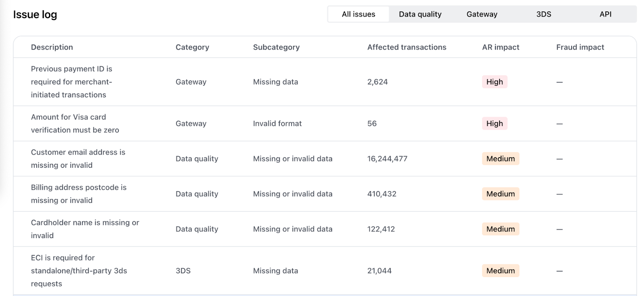Switch to the Data quality tab
Screen dimensions: 644x296
420,14
